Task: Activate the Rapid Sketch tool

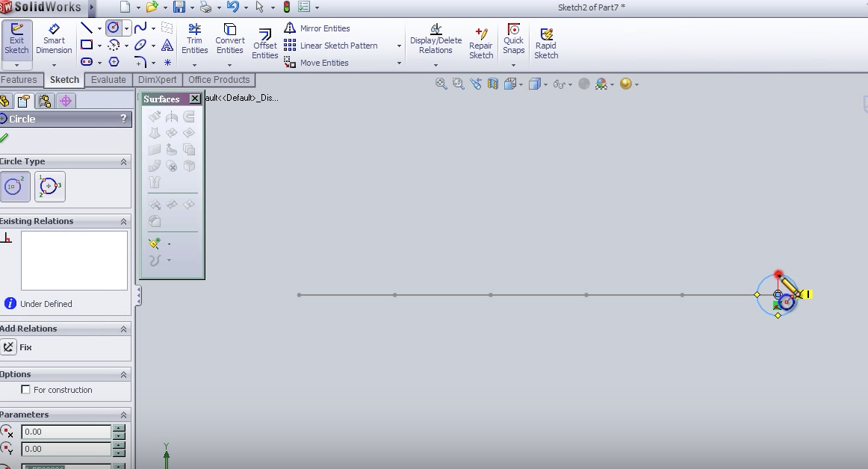Action: point(546,43)
